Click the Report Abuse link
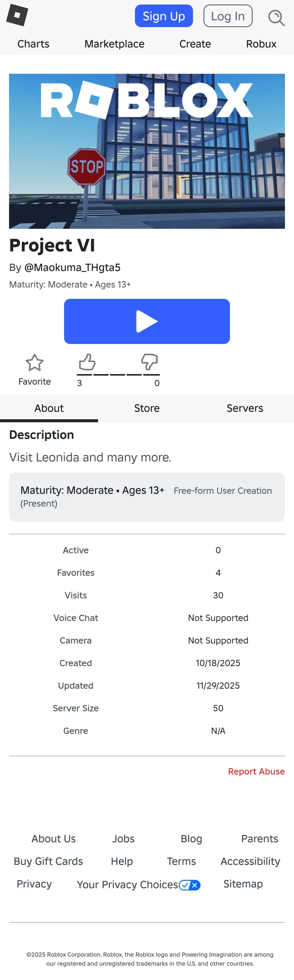Screen dimensions: 294x980 point(256,772)
